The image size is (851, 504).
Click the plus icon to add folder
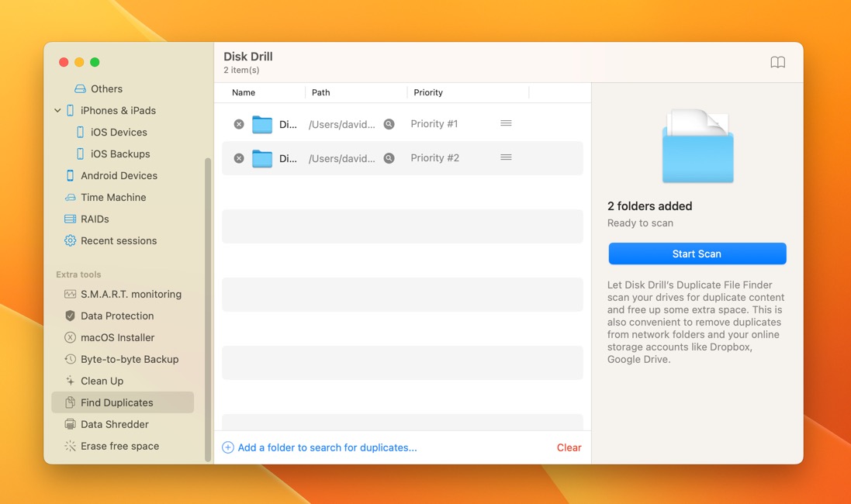228,447
